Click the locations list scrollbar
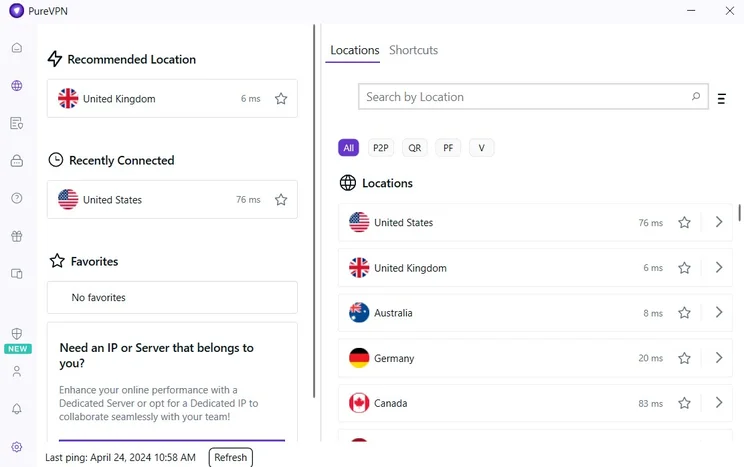744x467 pixels. coord(739,213)
